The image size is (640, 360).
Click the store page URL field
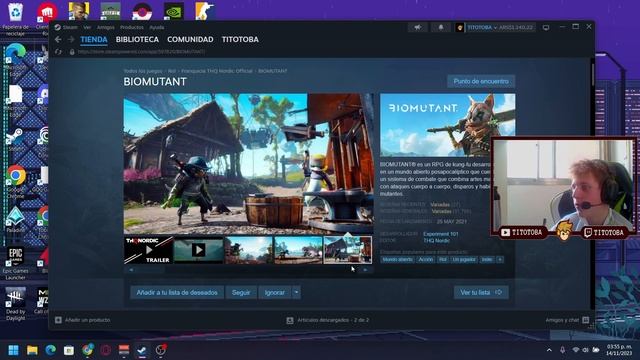point(142,52)
